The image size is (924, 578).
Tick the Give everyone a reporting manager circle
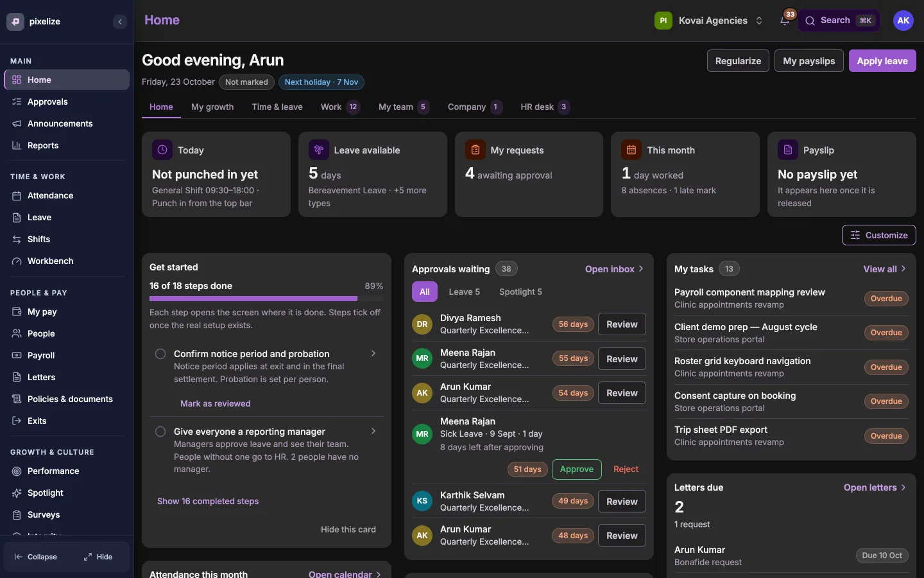point(160,432)
